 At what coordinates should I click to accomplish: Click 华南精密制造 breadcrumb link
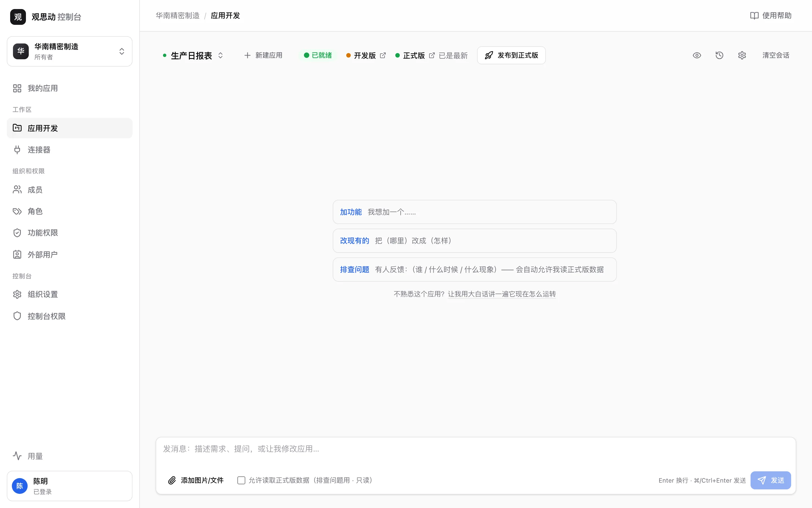point(178,16)
